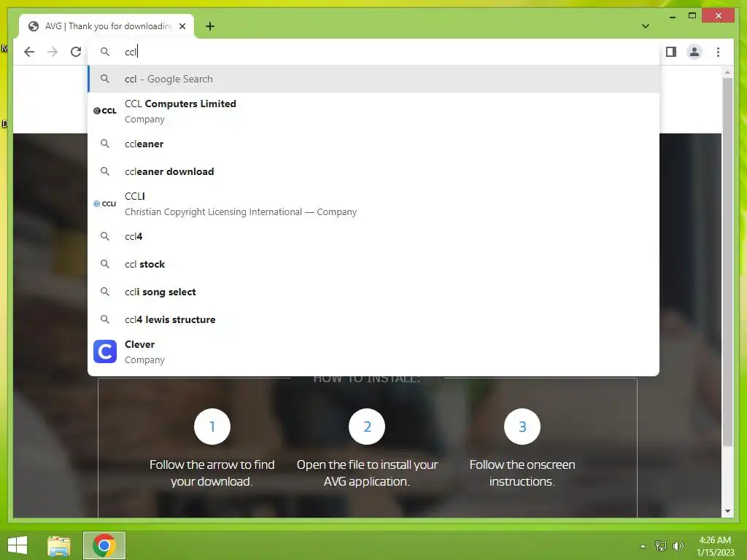The height and width of the screenshot is (560, 747).
Task: Click the scrollbar up arrow
Action: coord(727,72)
